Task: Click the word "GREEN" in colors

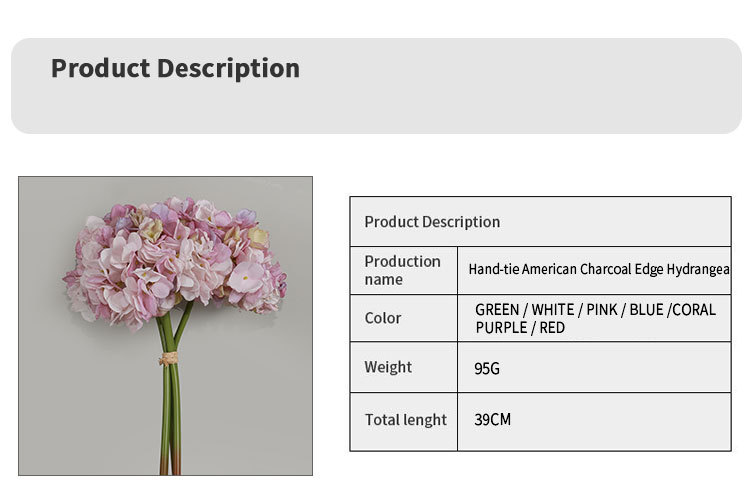Action: click(497, 310)
